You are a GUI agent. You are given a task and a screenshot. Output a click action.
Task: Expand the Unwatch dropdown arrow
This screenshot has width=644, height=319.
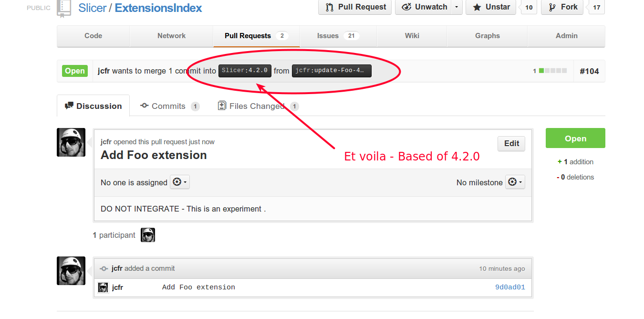coord(457,7)
